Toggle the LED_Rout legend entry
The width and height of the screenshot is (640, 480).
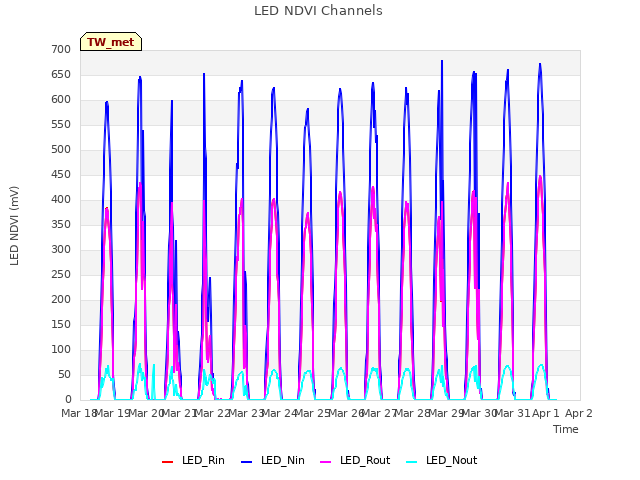coord(355,461)
